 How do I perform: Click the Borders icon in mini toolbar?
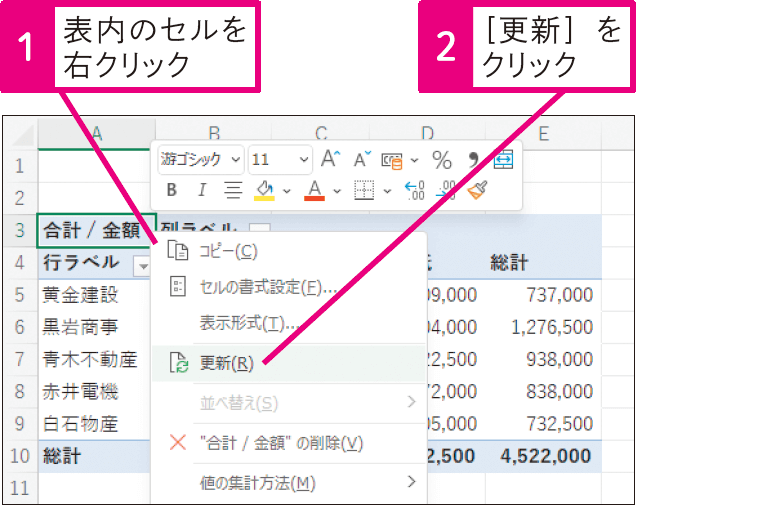[x=364, y=190]
